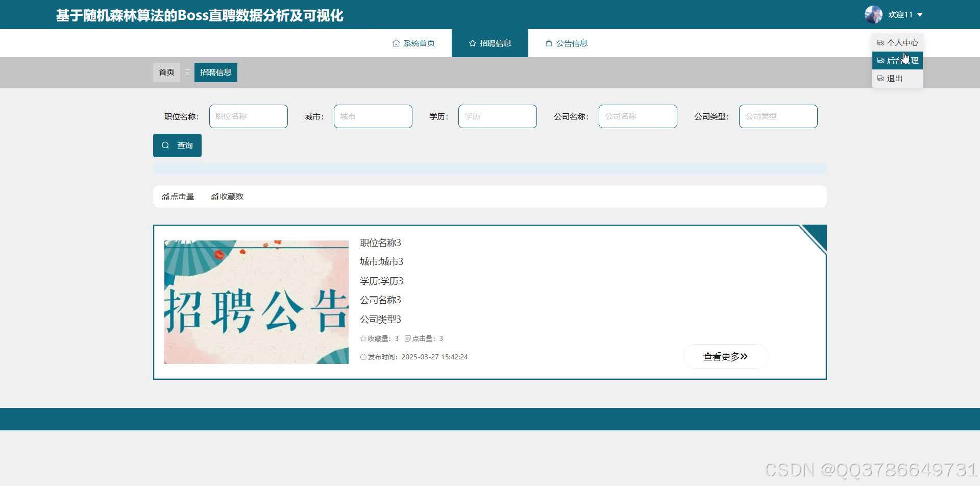Open 个人中心 from user menu

[897, 43]
